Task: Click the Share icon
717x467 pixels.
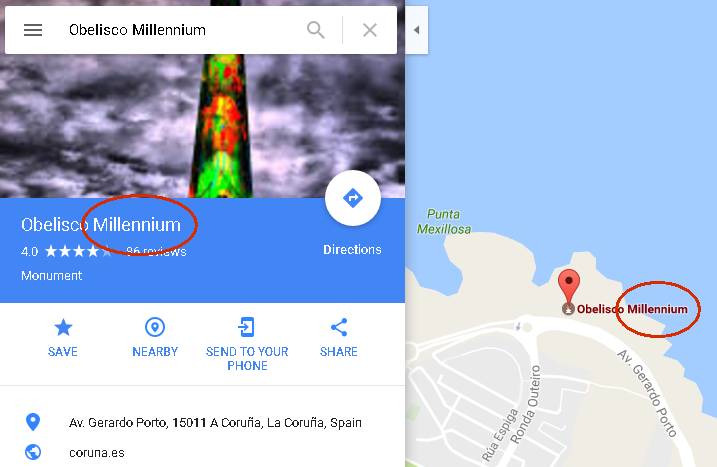Action: tap(339, 327)
